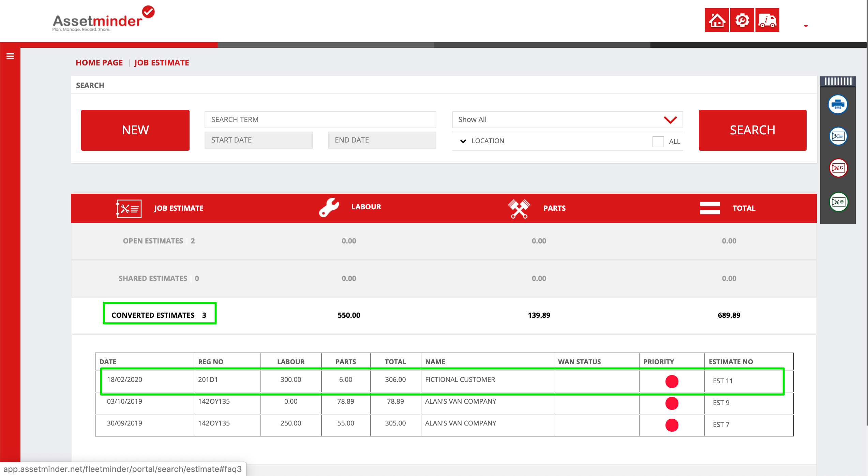
Task: Click the NEW button
Action: (x=135, y=130)
